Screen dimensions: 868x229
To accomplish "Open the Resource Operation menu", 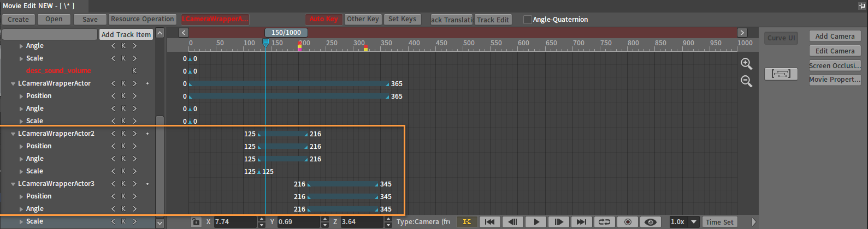I will coord(142,19).
